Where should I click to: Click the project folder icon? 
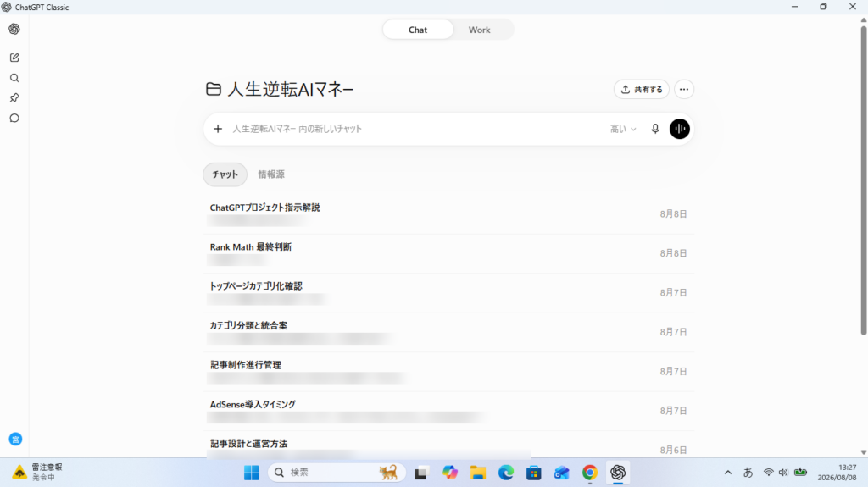pyautogui.click(x=214, y=89)
